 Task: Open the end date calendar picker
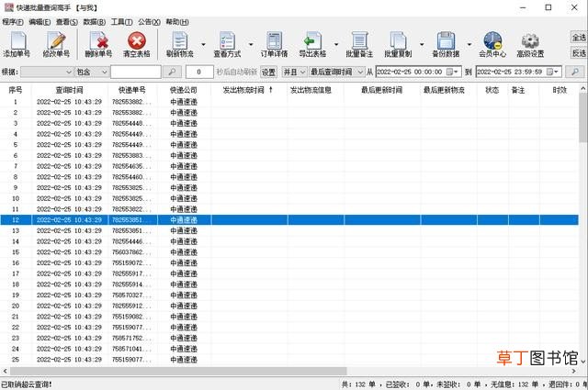point(552,72)
